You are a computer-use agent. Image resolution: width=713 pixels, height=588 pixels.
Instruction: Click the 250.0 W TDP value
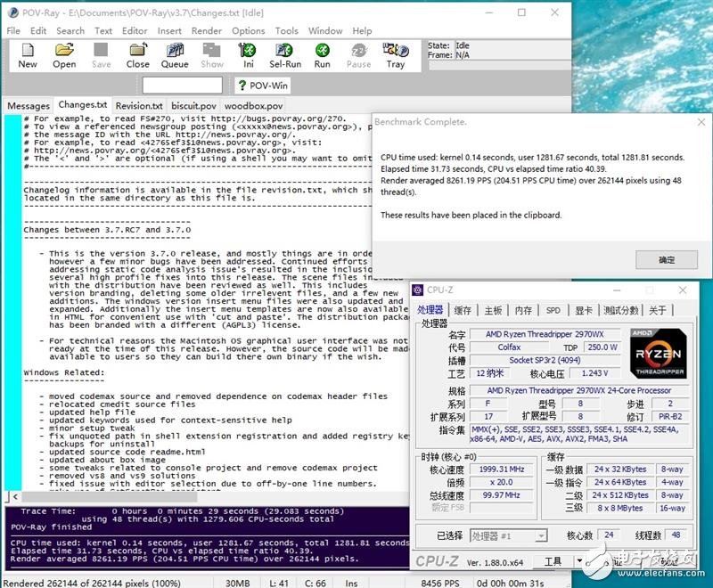[602, 347]
